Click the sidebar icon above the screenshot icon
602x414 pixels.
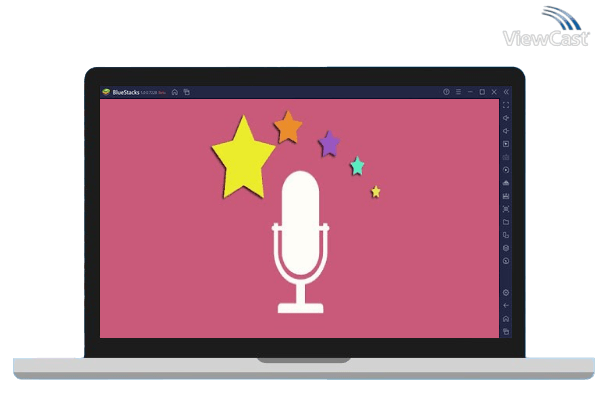(506, 196)
